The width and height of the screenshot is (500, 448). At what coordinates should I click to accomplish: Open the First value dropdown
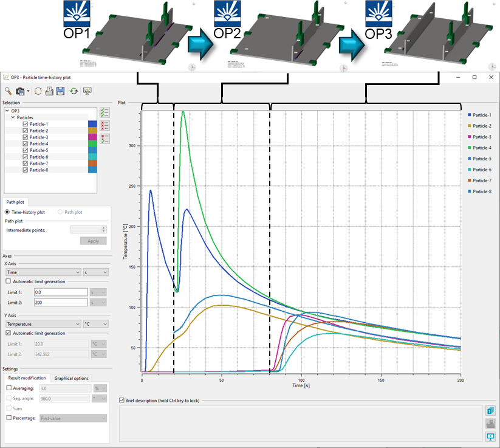74,418
